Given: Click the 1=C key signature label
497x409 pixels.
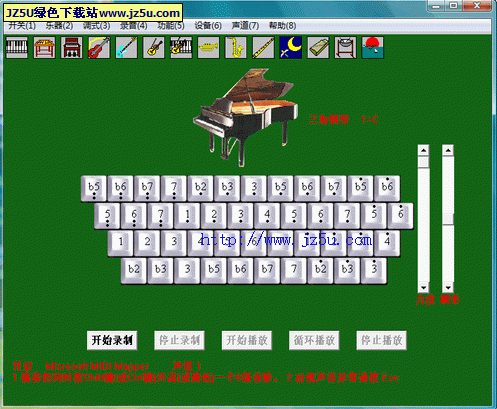Looking at the screenshot, I should pyautogui.click(x=370, y=119).
